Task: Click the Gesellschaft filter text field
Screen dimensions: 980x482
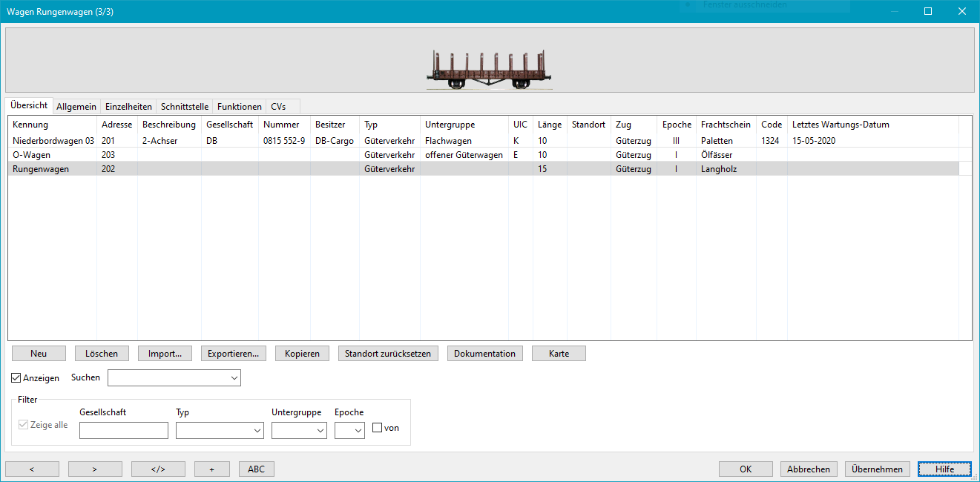Action: coord(123,431)
